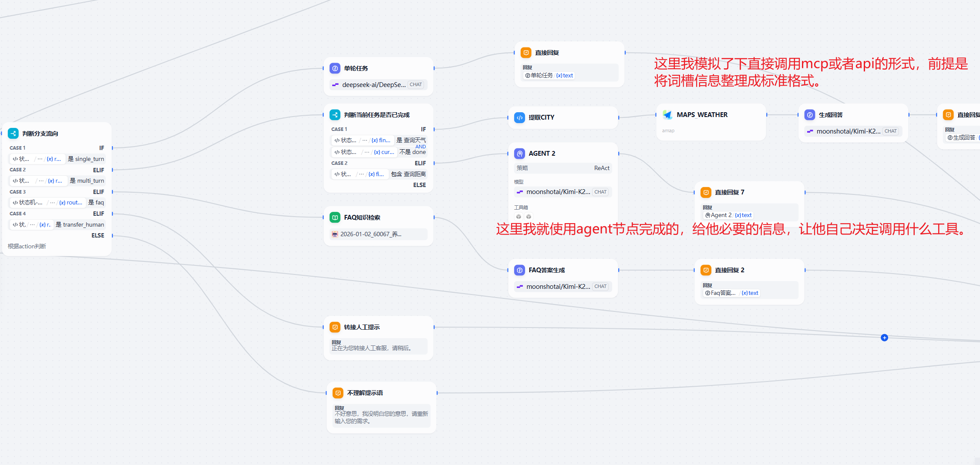Select the 单轮任务 LLM node icon
This screenshot has width=980, height=465.
tap(335, 68)
